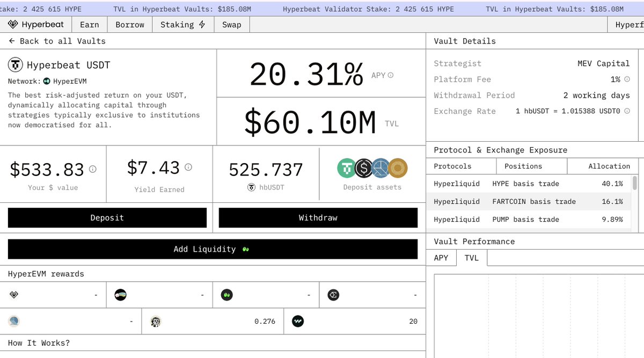Click the 525.737 hbUSDT balance
The image size is (644, 358).
(x=266, y=170)
